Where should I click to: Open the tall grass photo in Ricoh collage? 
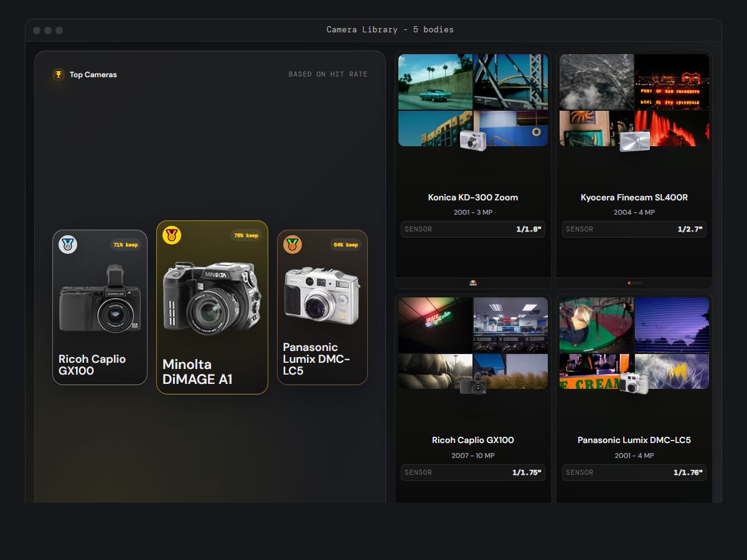click(511, 371)
